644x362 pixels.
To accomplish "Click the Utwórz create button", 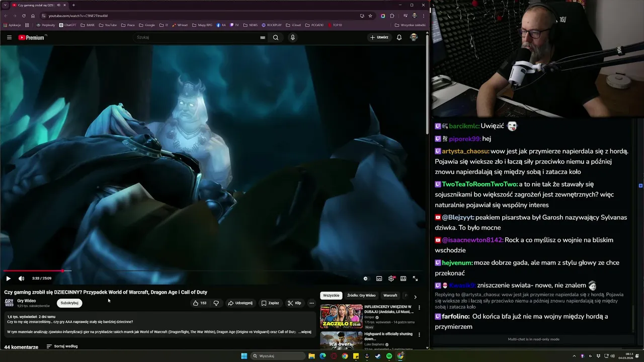I will [x=379, y=37].
